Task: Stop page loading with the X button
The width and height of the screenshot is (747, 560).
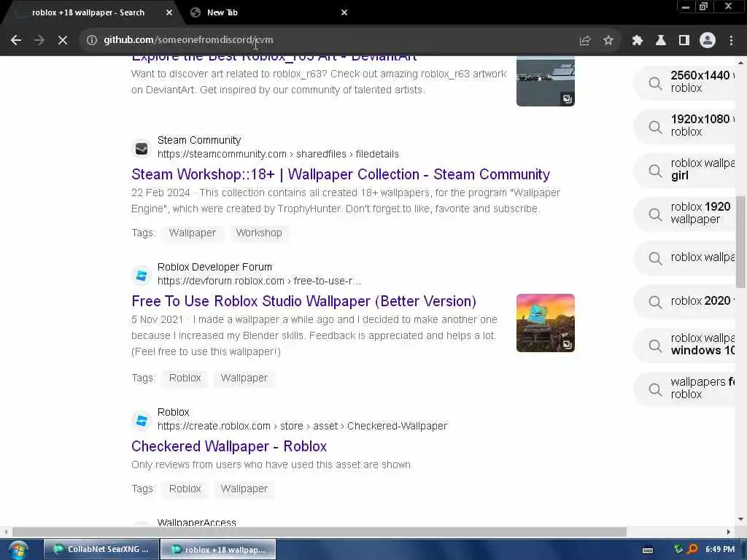Action: [x=63, y=41]
